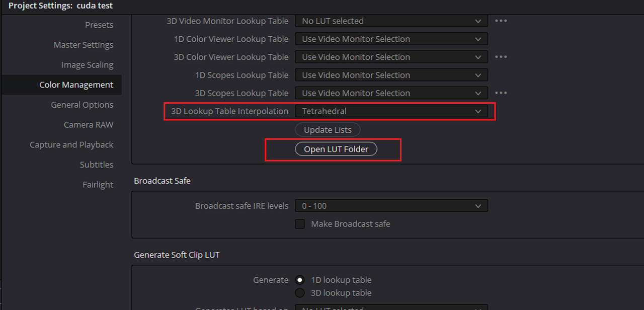This screenshot has height=310, width=644.
Task: Open options for 3D Color Viewer Lookup Table
Action: (x=501, y=57)
